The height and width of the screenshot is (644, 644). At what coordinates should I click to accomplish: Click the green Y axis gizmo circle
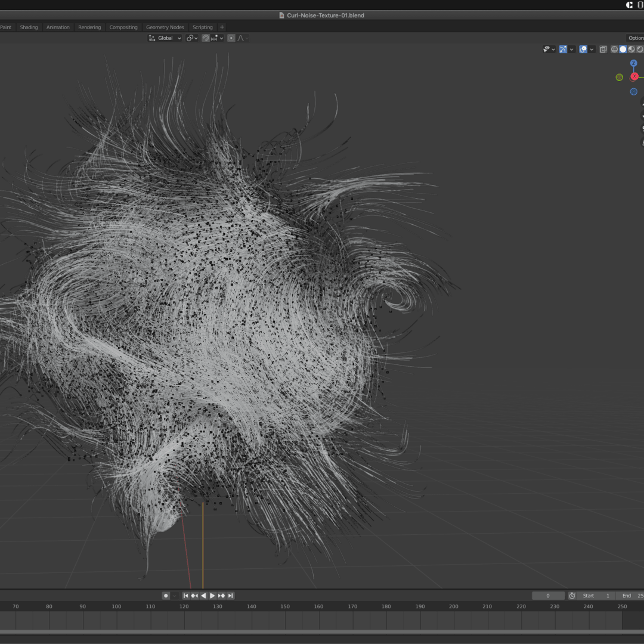(620, 77)
